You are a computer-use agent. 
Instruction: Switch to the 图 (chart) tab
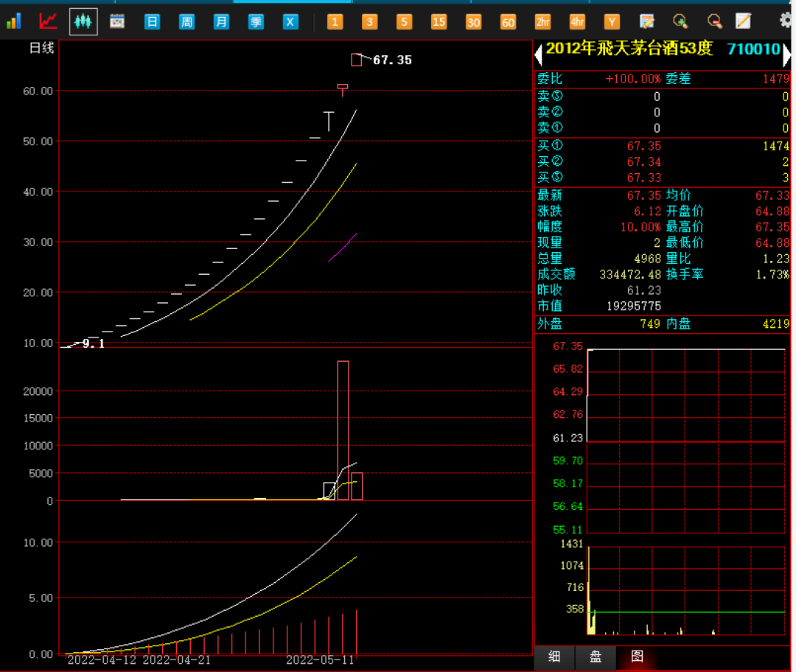coord(637,657)
